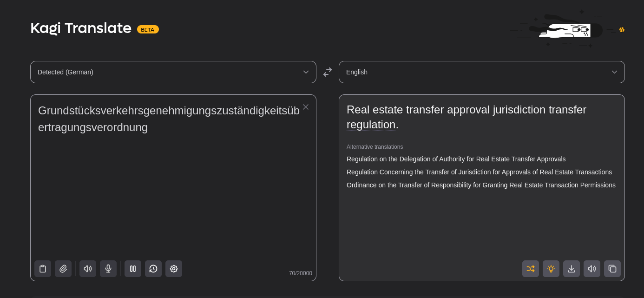
Task: Open translate settings gear icon
Action: click(x=174, y=269)
